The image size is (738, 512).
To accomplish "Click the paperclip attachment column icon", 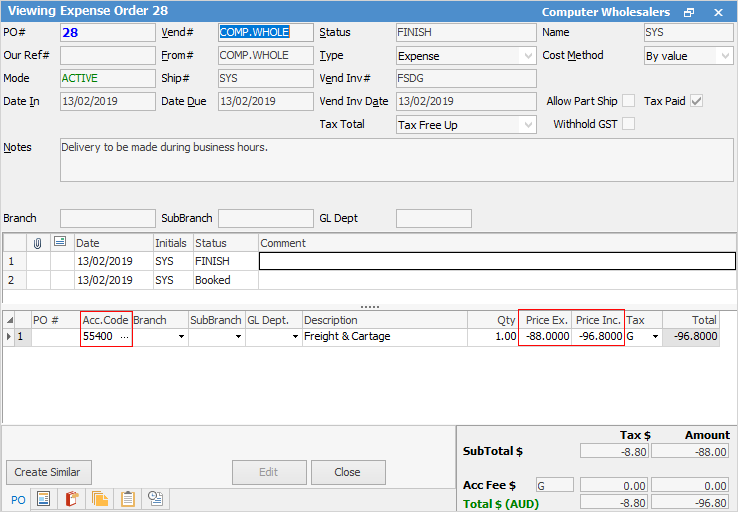I will click(x=39, y=243).
